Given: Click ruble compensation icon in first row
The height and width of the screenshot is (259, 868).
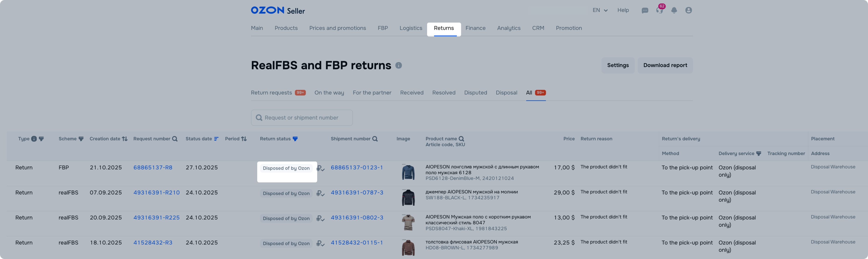Looking at the screenshot, I should click(320, 168).
